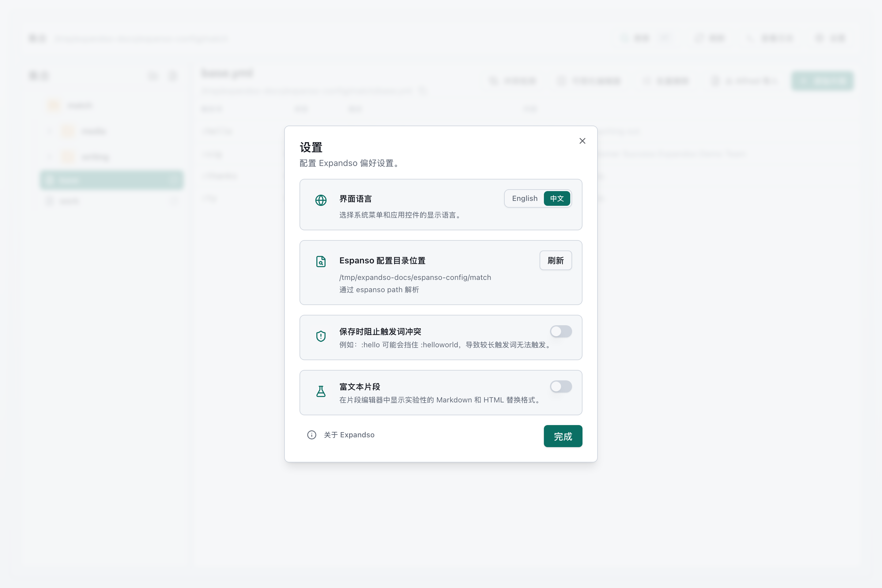Image resolution: width=882 pixels, height=588 pixels.
Task: Click the text 通过 espanso path 解析
Action: point(379,289)
